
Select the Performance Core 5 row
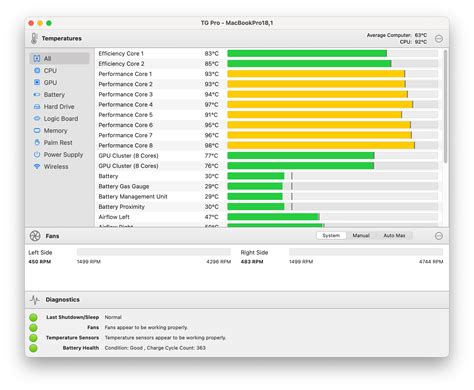click(x=268, y=115)
